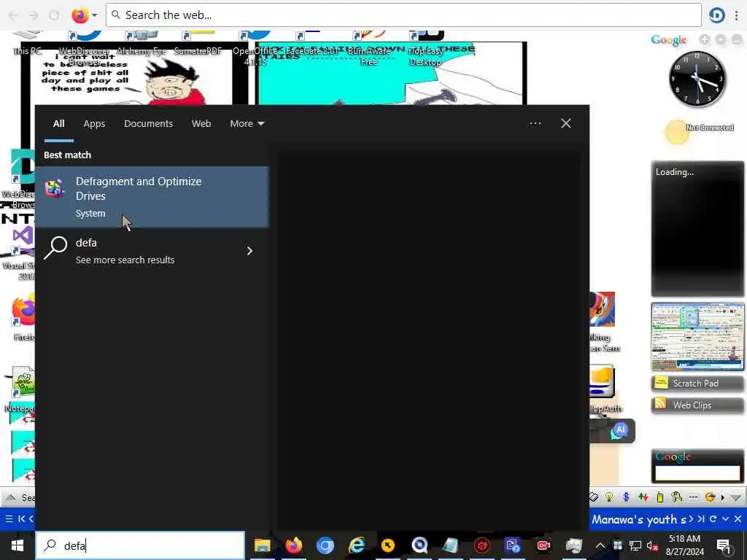Open the news ticker hamburger menu
This screenshot has height=560, width=747.
click(9, 518)
